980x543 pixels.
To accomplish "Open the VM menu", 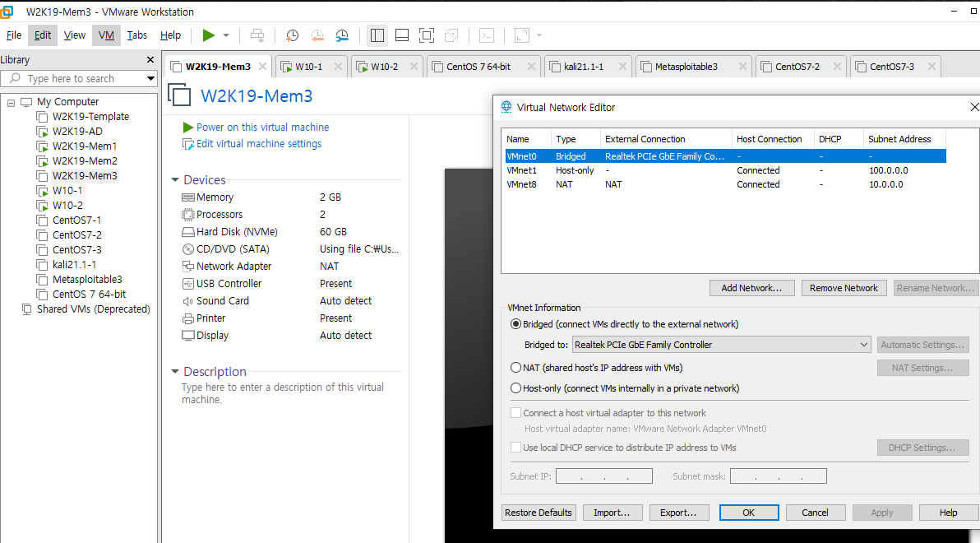I will click(106, 35).
